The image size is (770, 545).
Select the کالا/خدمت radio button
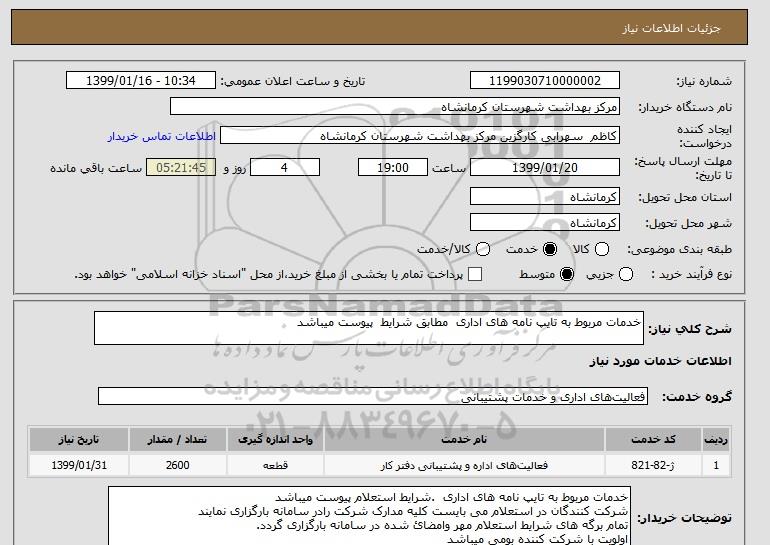483,249
